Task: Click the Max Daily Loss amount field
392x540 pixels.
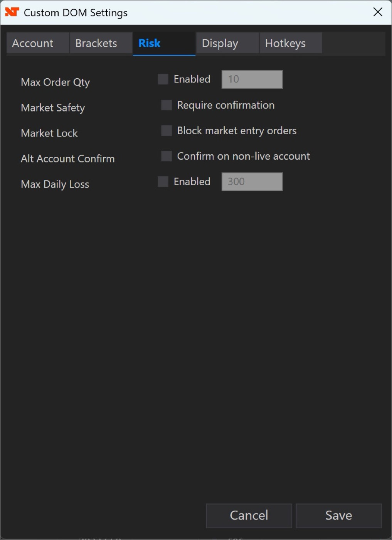Action: pos(252,182)
